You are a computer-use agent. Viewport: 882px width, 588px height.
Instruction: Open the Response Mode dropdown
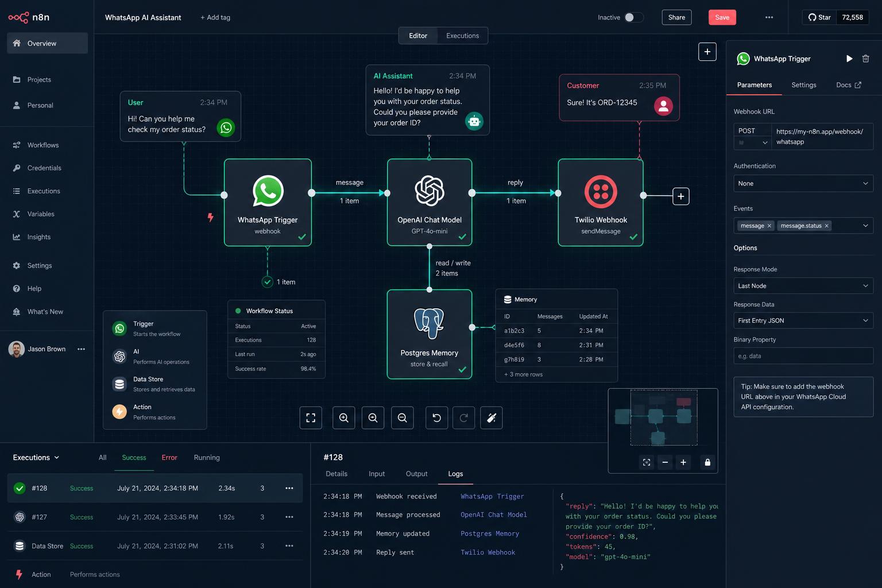coord(803,286)
